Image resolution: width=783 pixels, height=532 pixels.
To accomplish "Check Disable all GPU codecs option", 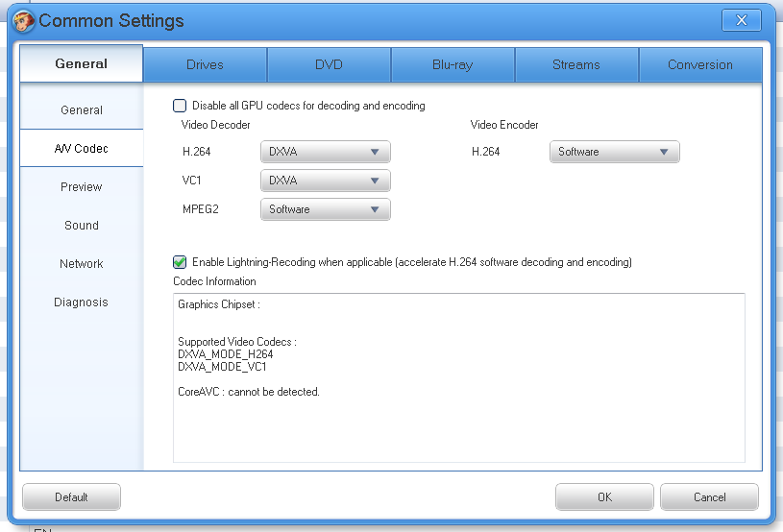I will click(180, 106).
